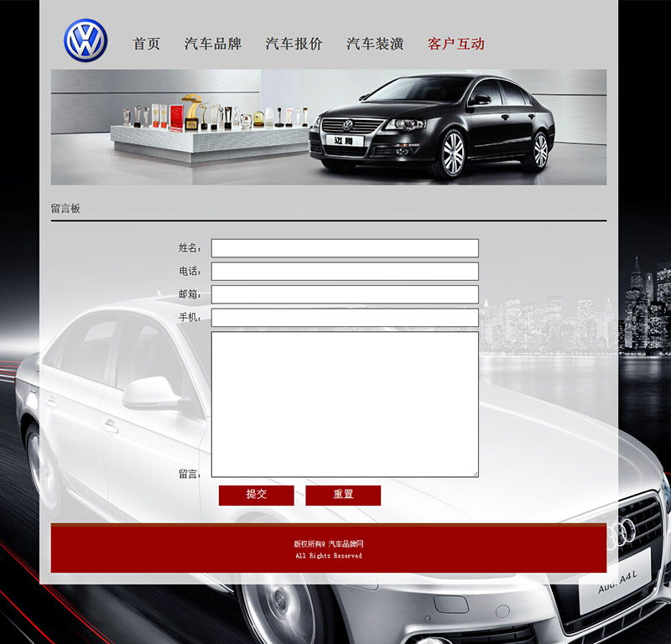Open the 汽车装潢 menu item
671x644 pixels.
pos(375,44)
